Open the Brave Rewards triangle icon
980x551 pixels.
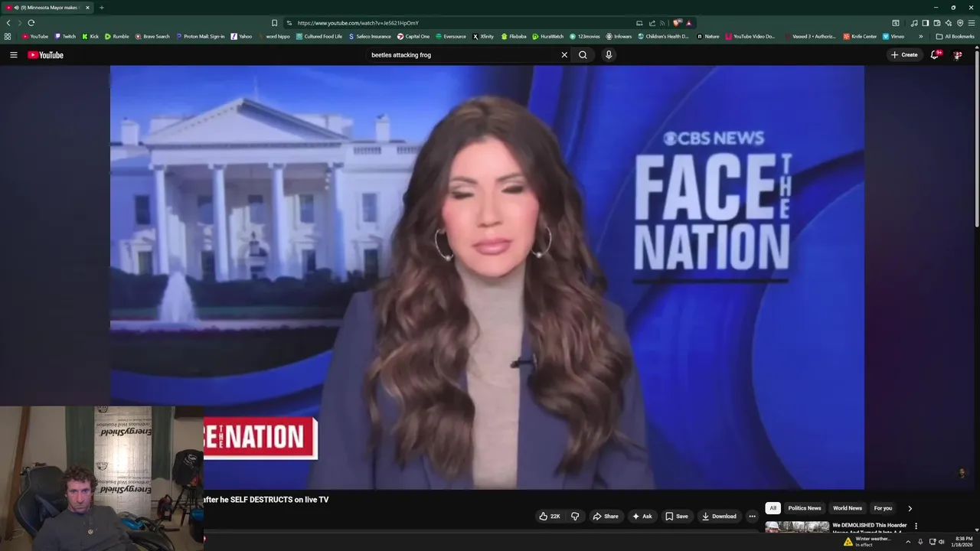coord(689,23)
